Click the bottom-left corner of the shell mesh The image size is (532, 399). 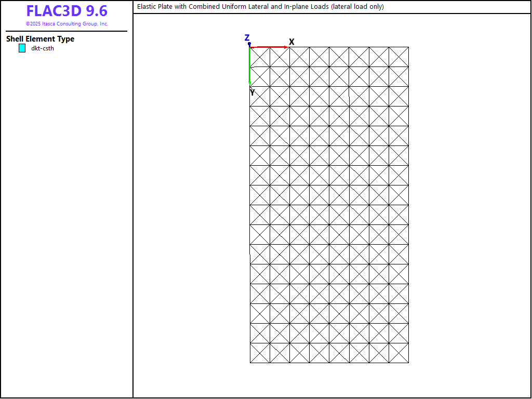pyautogui.click(x=250, y=363)
